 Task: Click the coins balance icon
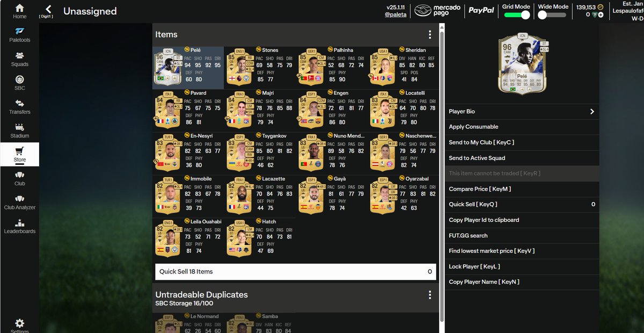tap(601, 7)
